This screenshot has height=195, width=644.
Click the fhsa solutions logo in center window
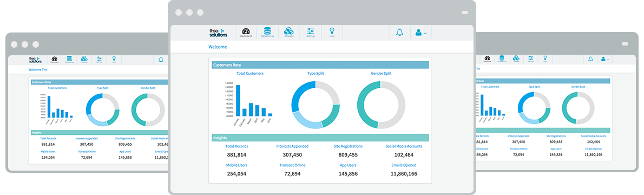pyautogui.click(x=218, y=32)
